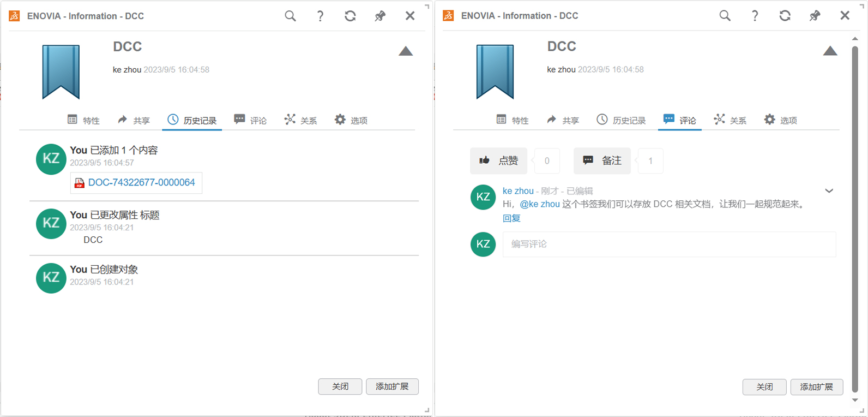
Task: Click the DCC title in right window
Action: (562, 46)
